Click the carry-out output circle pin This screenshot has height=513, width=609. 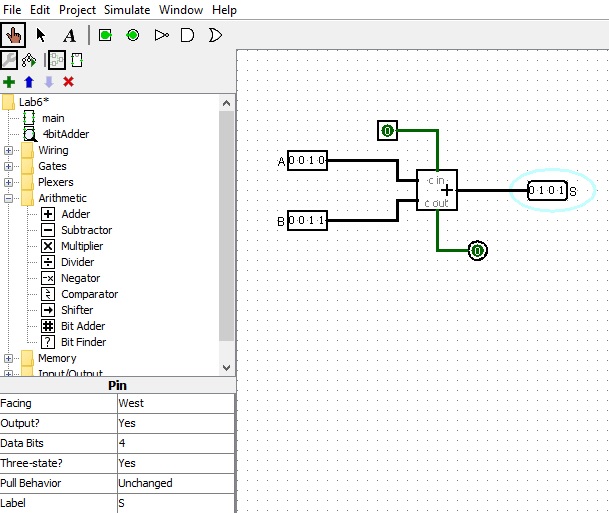[x=477, y=250]
